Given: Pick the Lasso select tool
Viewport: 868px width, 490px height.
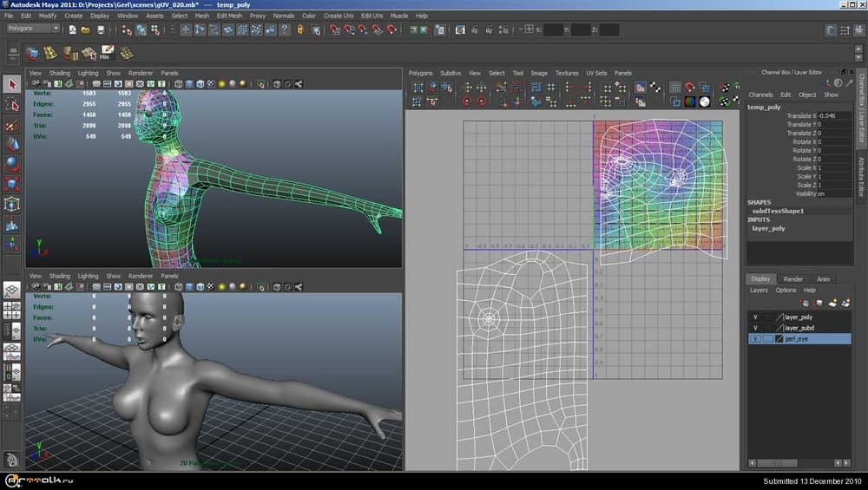Looking at the screenshot, I should click(x=11, y=104).
